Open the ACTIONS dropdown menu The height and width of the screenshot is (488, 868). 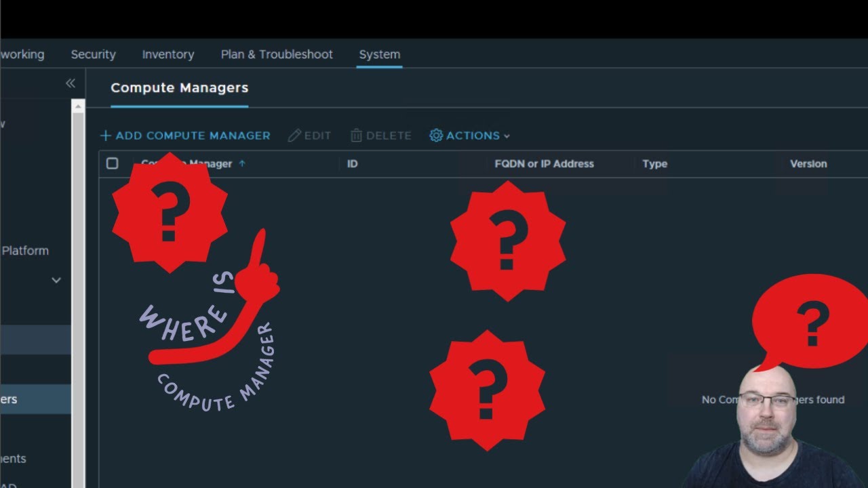469,136
